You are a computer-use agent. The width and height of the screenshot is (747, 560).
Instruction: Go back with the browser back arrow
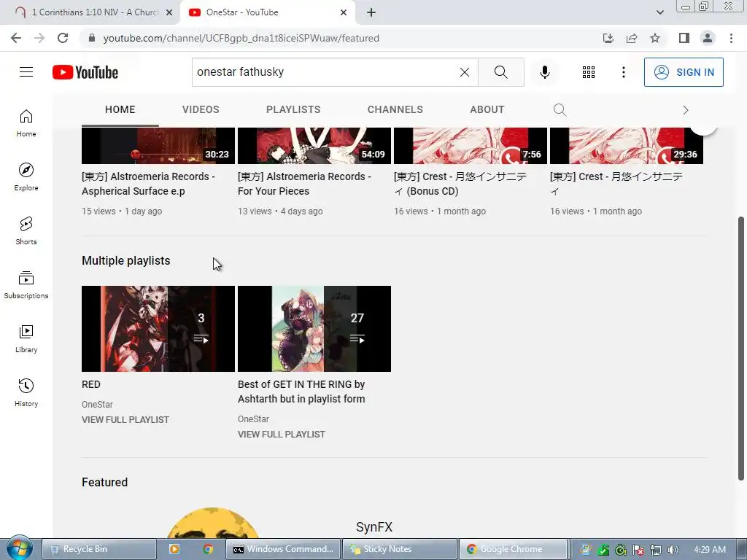[16, 38]
